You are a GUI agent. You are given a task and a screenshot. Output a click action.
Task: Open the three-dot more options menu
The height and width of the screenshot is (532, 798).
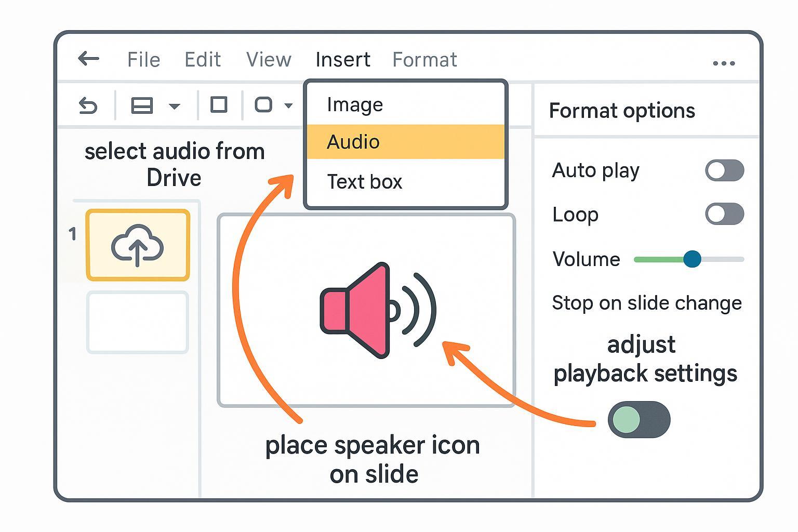[724, 63]
